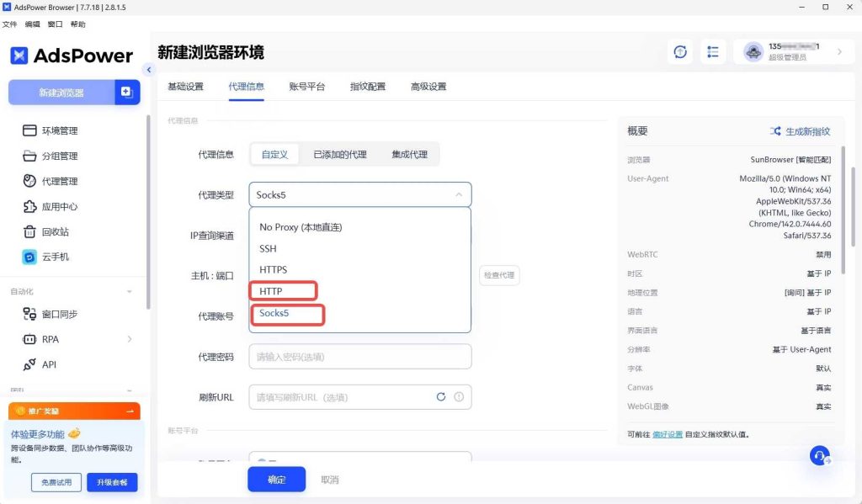
Task: Collapse the 代理类型 Socks5 dropdown
Action: pos(459,194)
